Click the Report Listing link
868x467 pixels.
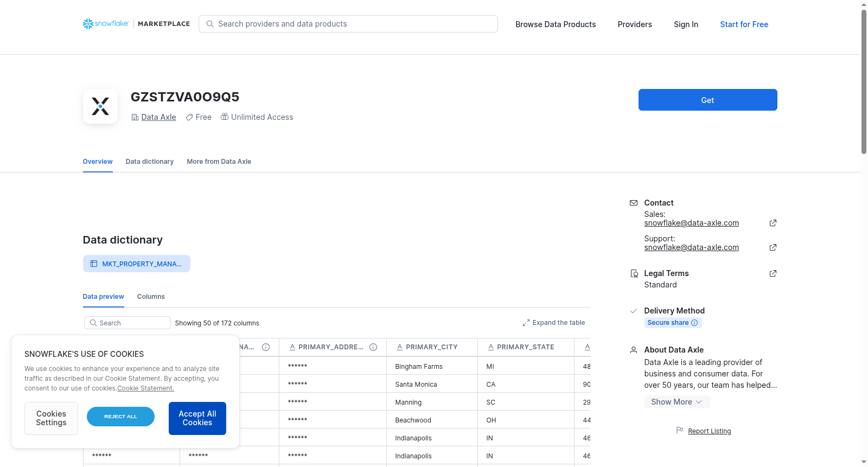pyautogui.click(x=710, y=431)
